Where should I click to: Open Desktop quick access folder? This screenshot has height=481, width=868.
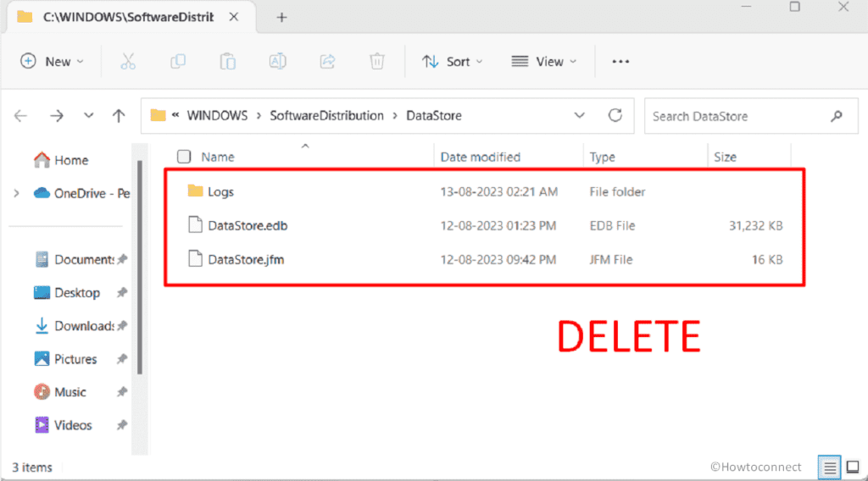(x=67, y=292)
